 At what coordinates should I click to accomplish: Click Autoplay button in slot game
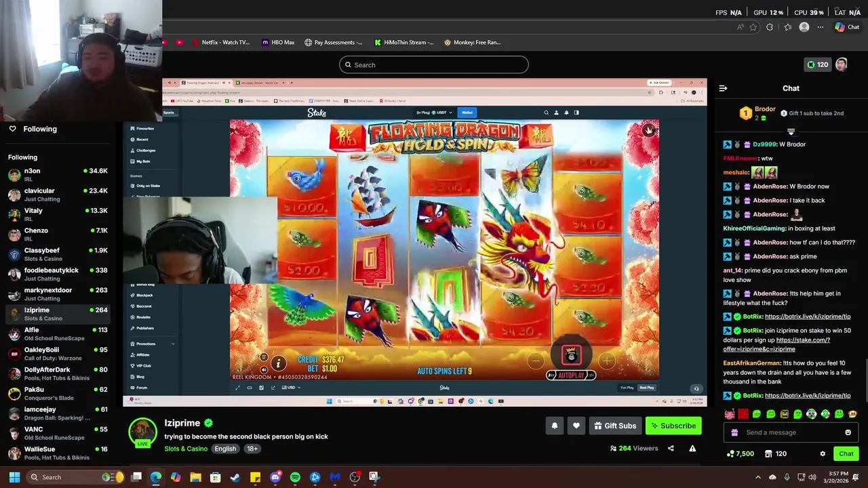[x=571, y=375]
